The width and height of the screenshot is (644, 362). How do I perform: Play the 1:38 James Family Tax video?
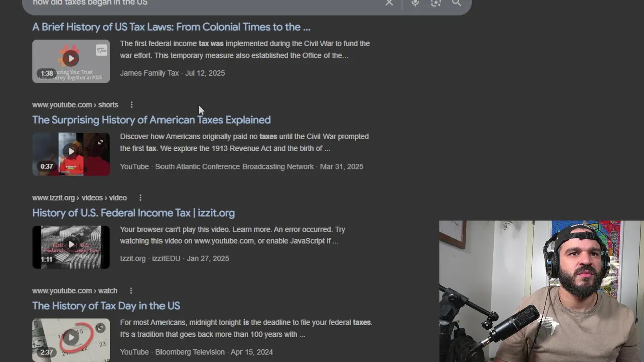(71, 61)
